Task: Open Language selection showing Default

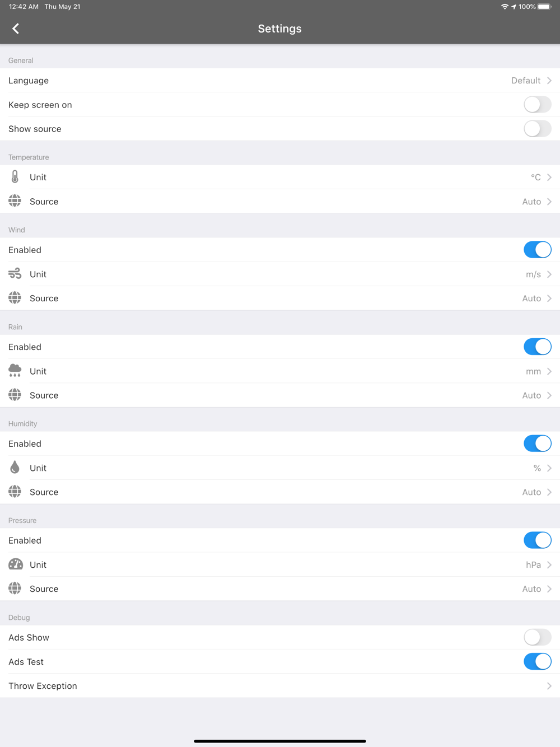Action: pyautogui.click(x=280, y=81)
